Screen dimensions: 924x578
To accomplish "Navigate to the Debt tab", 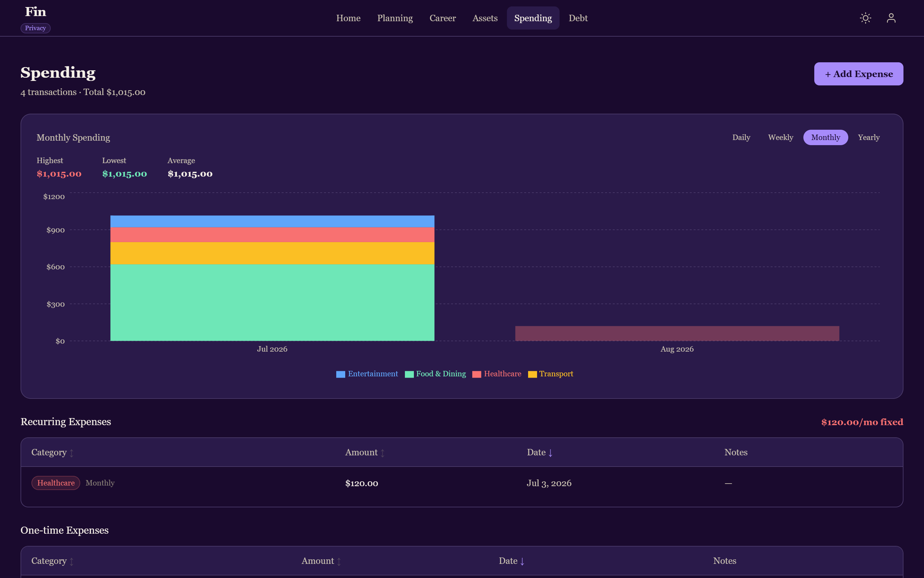I will tap(578, 18).
